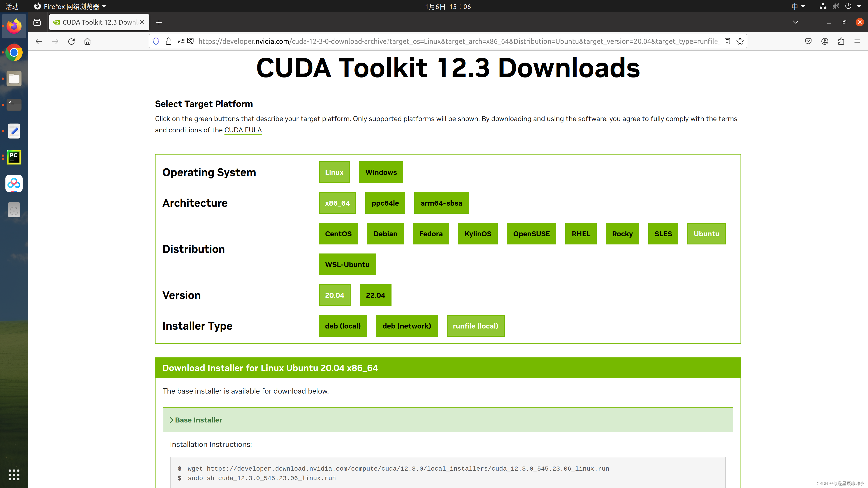868x488 pixels.
Task: Select version 20.04
Action: tap(335, 295)
